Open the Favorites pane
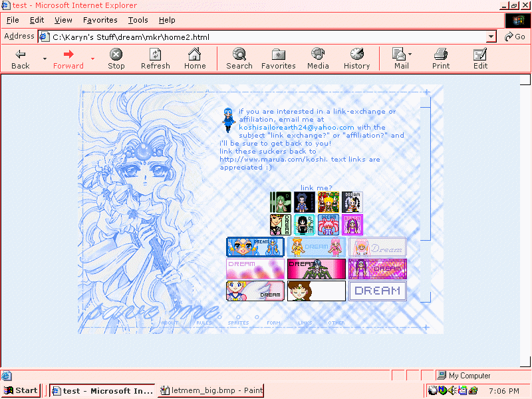Image resolution: width=532 pixels, height=399 pixels. (x=278, y=59)
